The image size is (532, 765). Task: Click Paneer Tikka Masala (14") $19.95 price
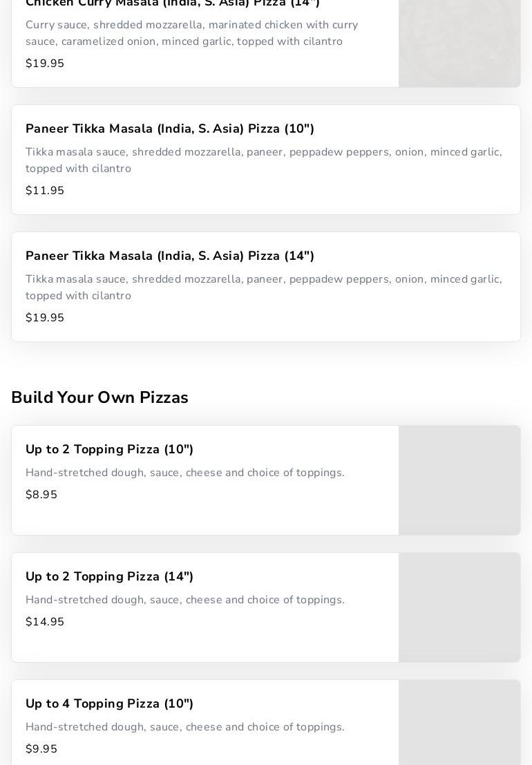[x=45, y=318]
